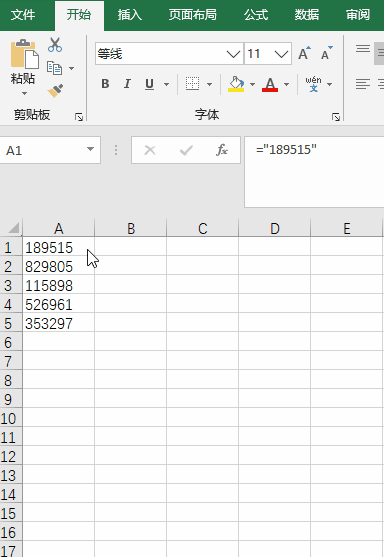Open the 文件 tab
384x557 pixels.
23,15
